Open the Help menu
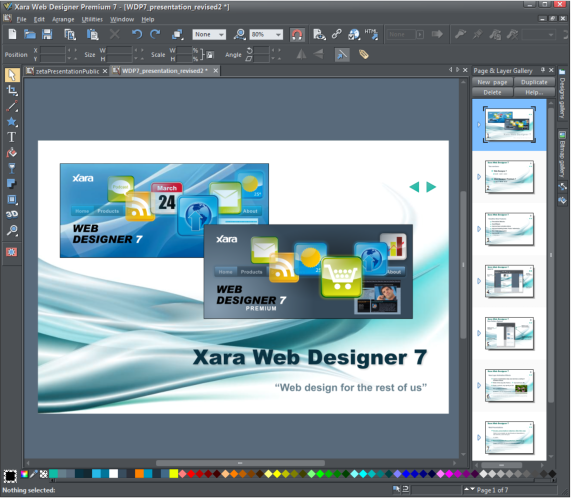The image size is (571, 498). click(147, 19)
